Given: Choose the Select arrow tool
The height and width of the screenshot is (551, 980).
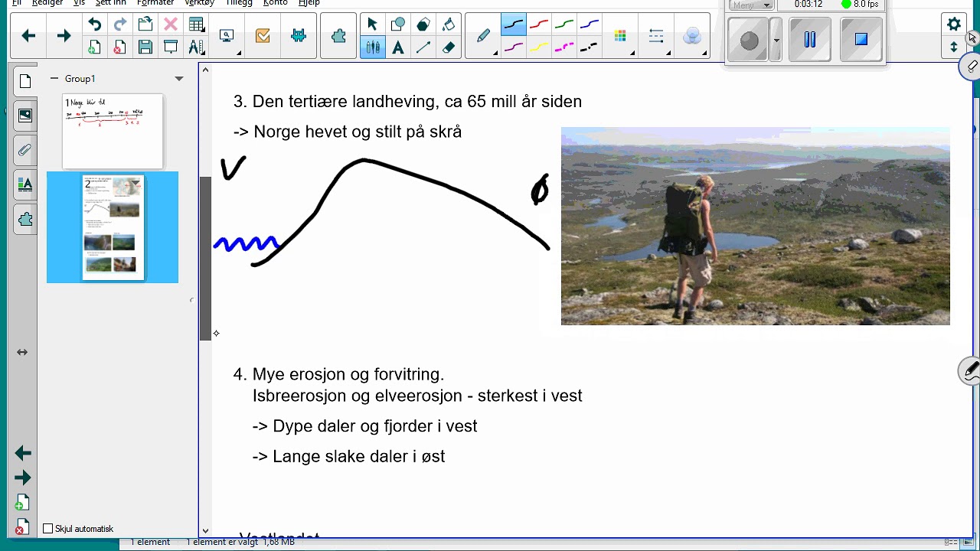Looking at the screenshot, I should tap(373, 24).
